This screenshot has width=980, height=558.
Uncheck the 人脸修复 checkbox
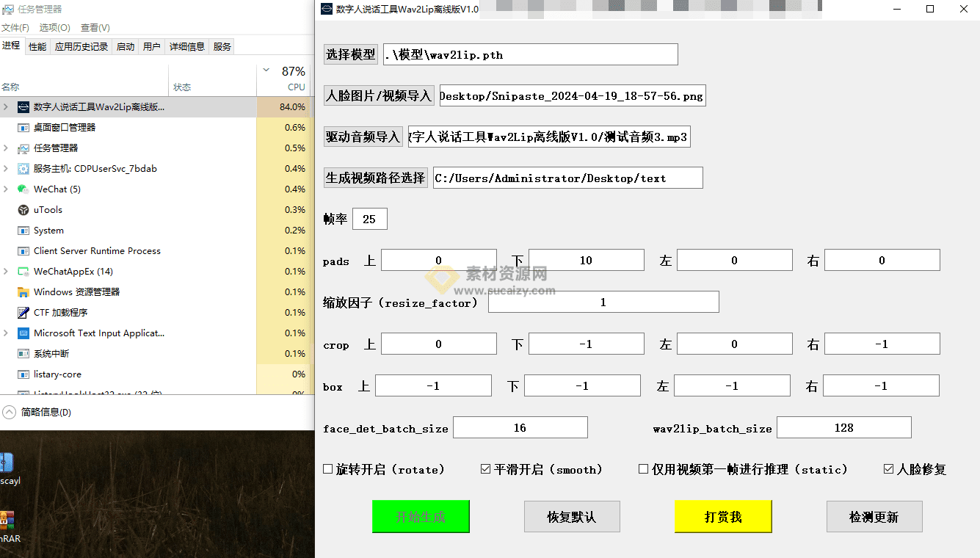pos(888,468)
